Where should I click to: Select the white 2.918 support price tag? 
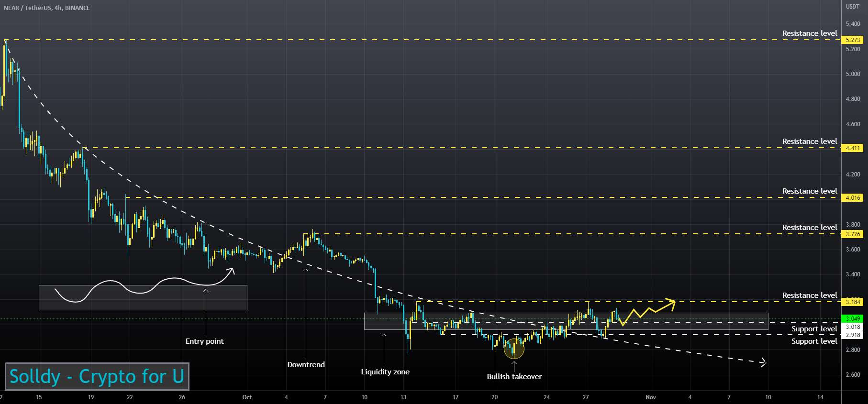853,335
